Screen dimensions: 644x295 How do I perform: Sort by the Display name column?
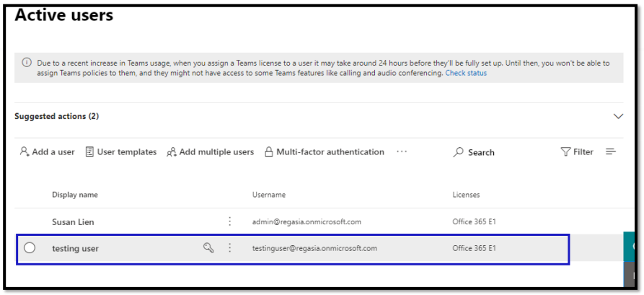point(75,195)
